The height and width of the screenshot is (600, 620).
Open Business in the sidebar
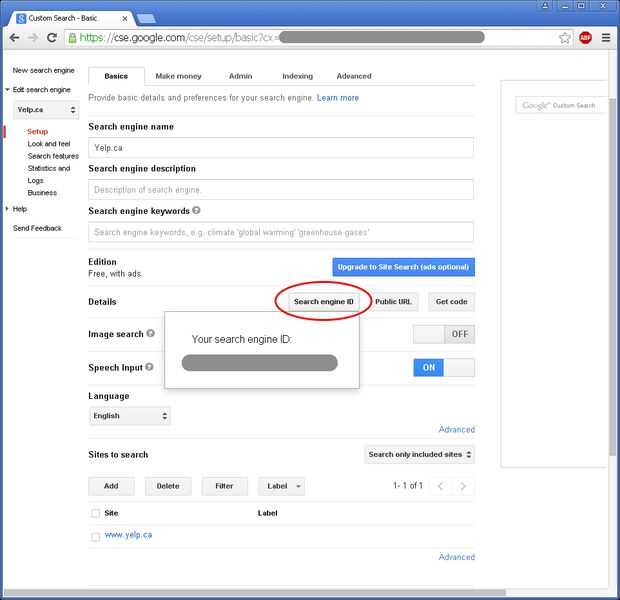click(42, 193)
